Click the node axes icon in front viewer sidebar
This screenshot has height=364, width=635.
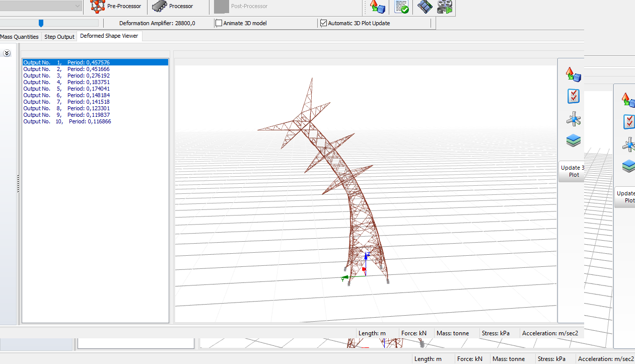pyautogui.click(x=574, y=119)
